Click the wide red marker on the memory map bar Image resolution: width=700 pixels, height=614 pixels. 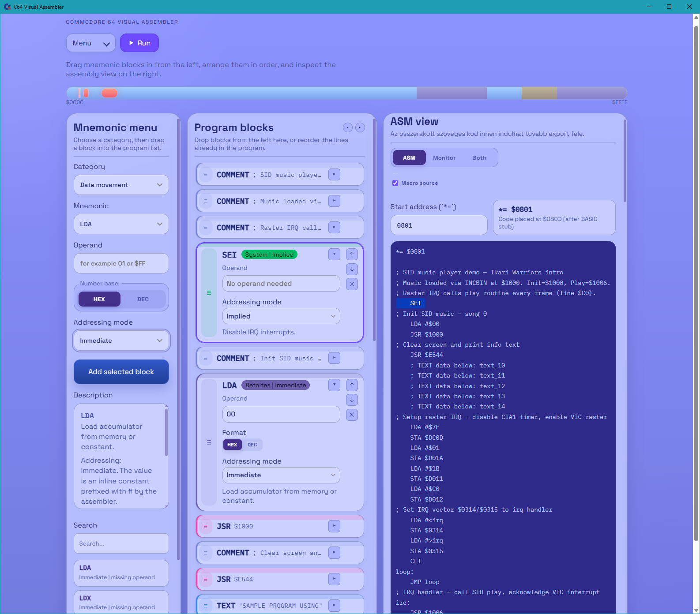[109, 93]
